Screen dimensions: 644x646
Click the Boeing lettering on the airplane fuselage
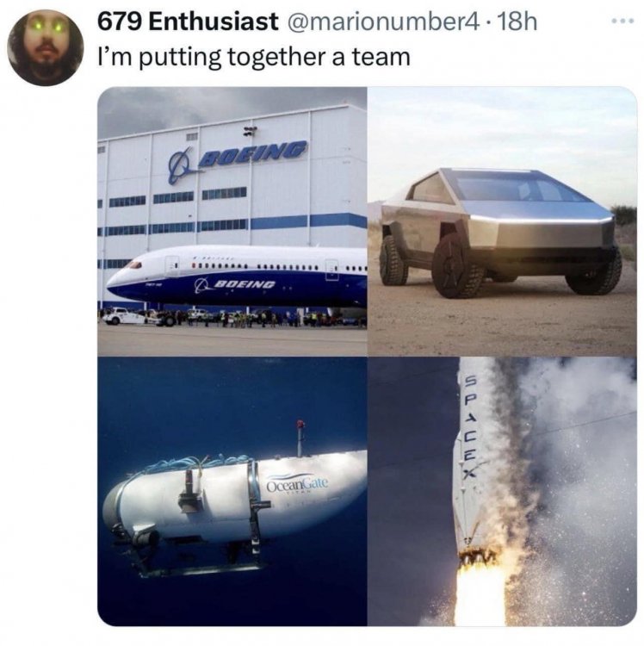[235, 285]
